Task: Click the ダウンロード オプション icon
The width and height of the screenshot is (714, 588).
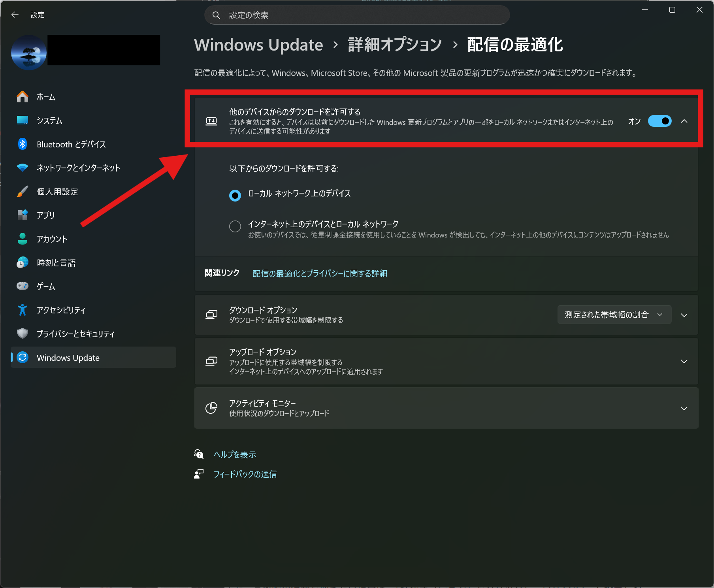Action: 211,315
